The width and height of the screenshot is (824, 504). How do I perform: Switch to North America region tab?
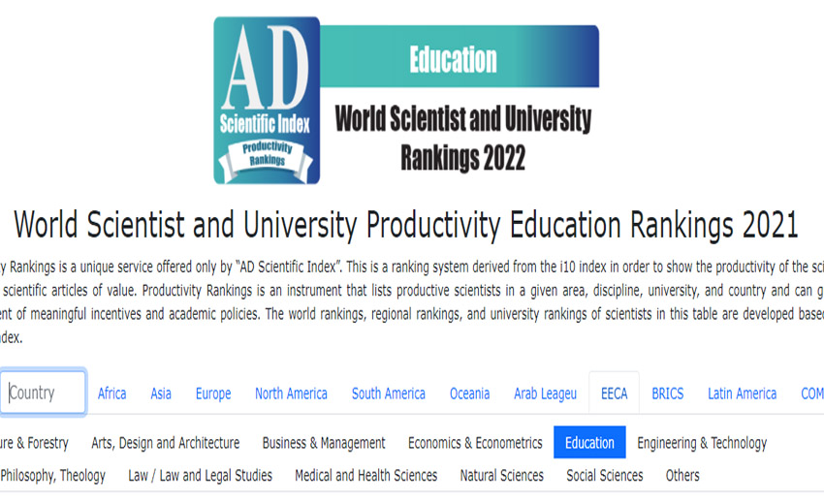pyautogui.click(x=291, y=394)
